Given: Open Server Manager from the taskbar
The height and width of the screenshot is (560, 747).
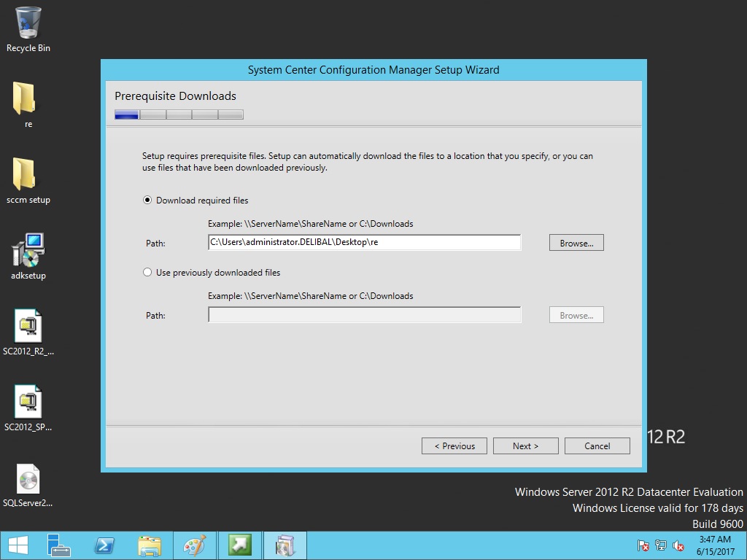Looking at the screenshot, I should point(58,545).
